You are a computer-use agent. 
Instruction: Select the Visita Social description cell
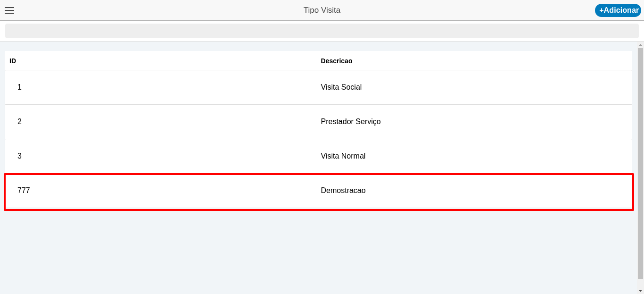pos(341,87)
